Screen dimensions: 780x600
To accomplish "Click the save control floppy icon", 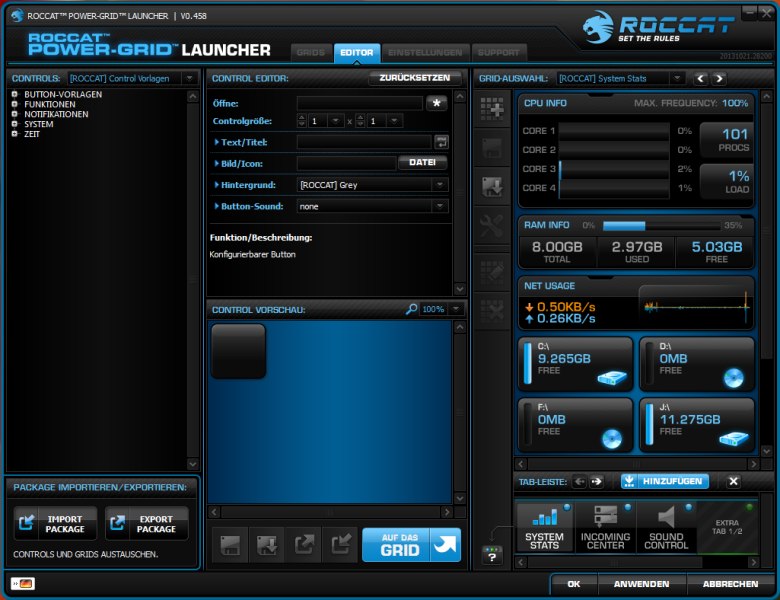I will (x=230, y=545).
